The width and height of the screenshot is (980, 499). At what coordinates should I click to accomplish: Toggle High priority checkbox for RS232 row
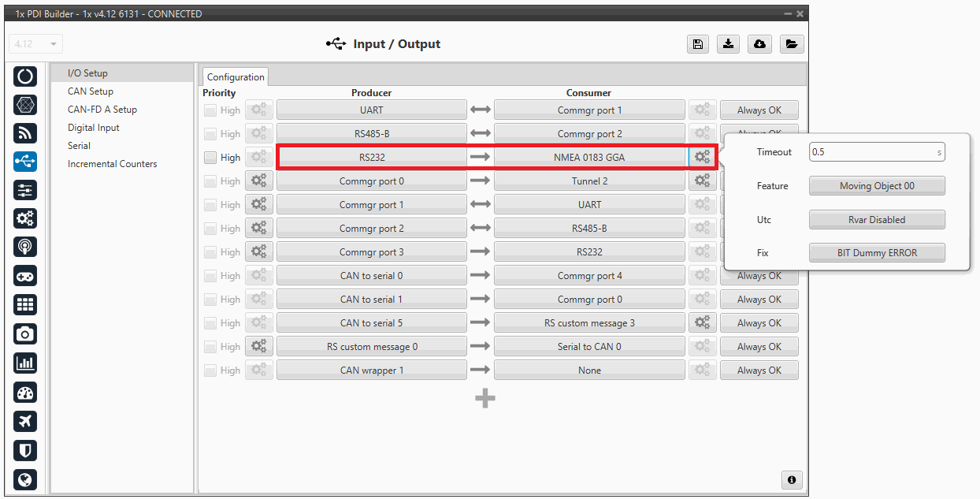tap(210, 158)
